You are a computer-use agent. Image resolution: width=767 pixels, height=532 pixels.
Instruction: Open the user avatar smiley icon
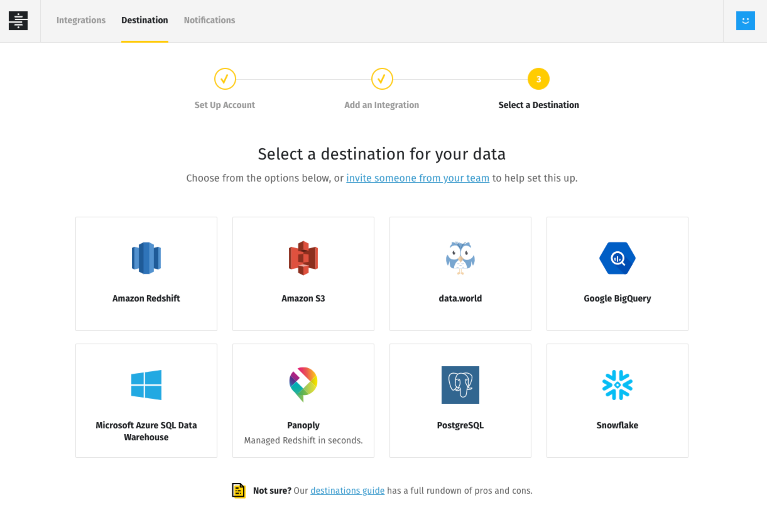click(x=746, y=21)
